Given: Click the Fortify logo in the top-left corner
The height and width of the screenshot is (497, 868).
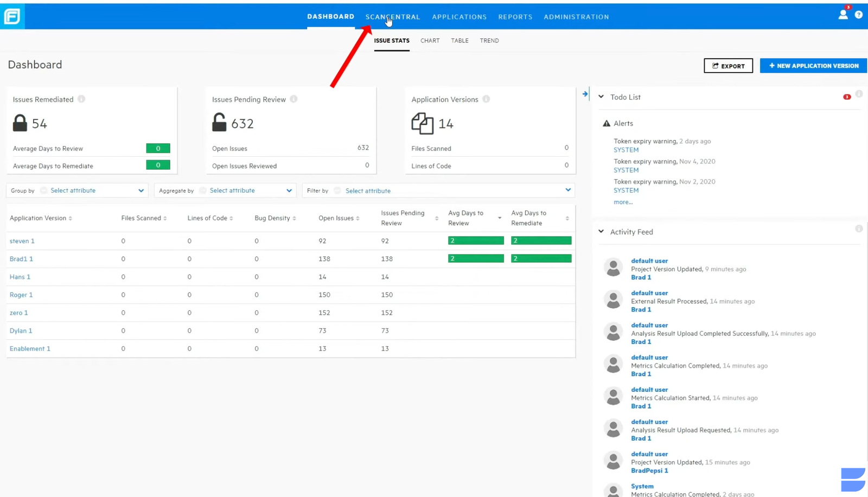Looking at the screenshot, I should coord(11,16).
